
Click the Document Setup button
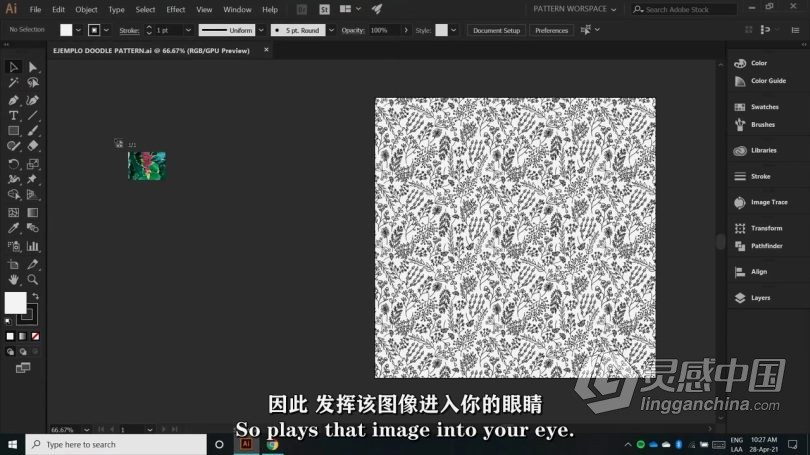coord(496,30)
